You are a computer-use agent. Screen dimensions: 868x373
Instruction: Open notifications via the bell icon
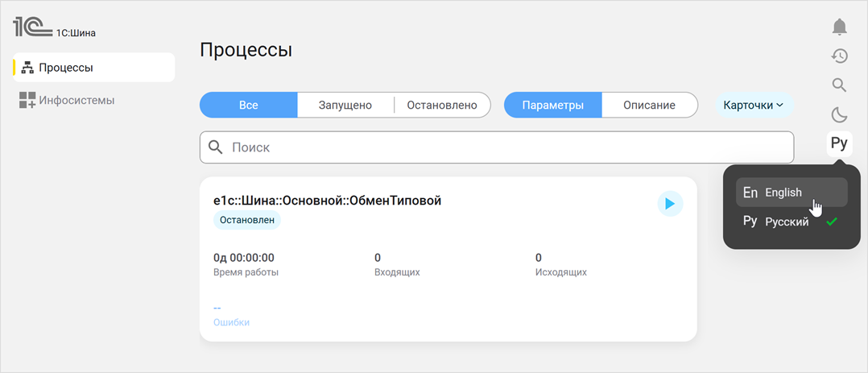[839, 26]
